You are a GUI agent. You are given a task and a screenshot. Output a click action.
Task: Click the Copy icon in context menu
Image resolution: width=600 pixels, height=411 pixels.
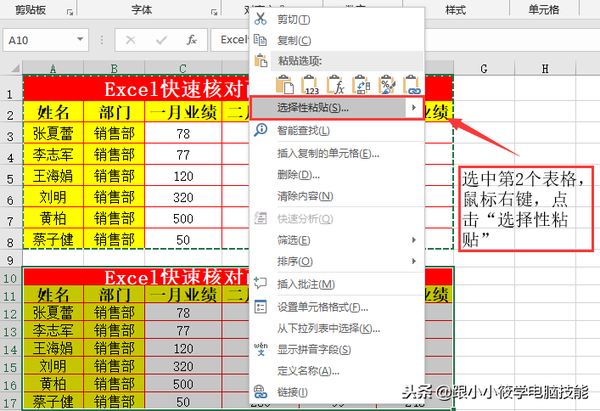[x=260, y=40]
